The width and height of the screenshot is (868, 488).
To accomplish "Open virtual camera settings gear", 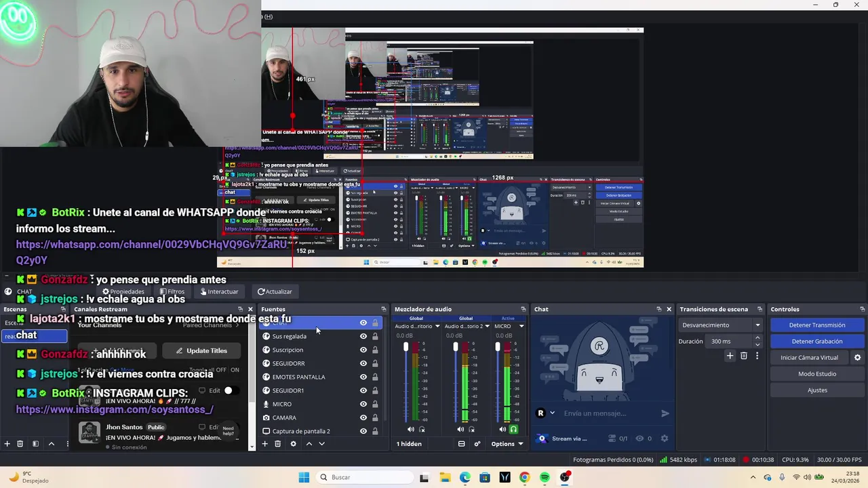I will [x=857, y=358].
